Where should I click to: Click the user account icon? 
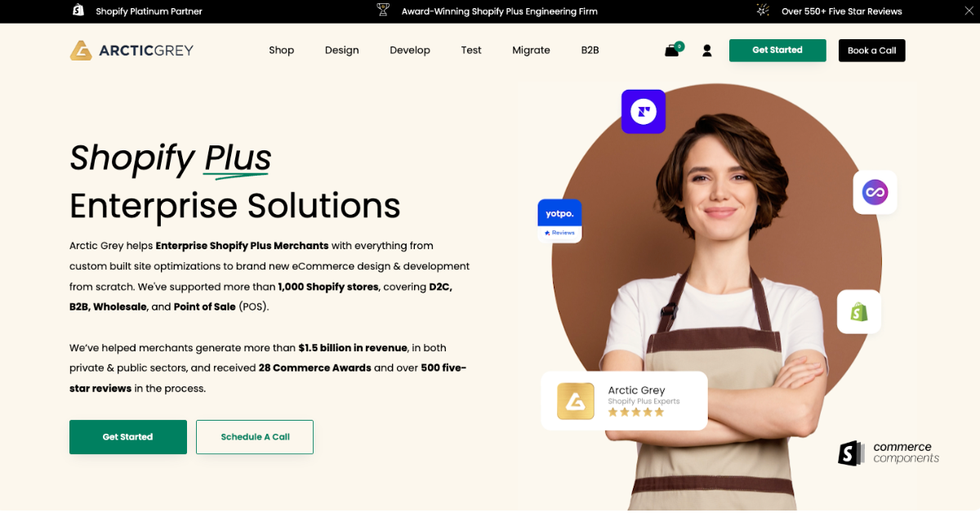click(707, 51)
